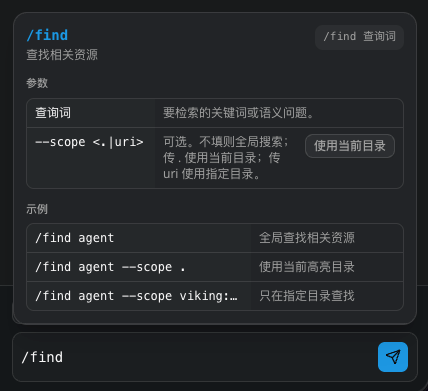The width and height of the screenshot is (428, 391).
Task: Click the 全局查找相关资源 example description
Action: 307,238
